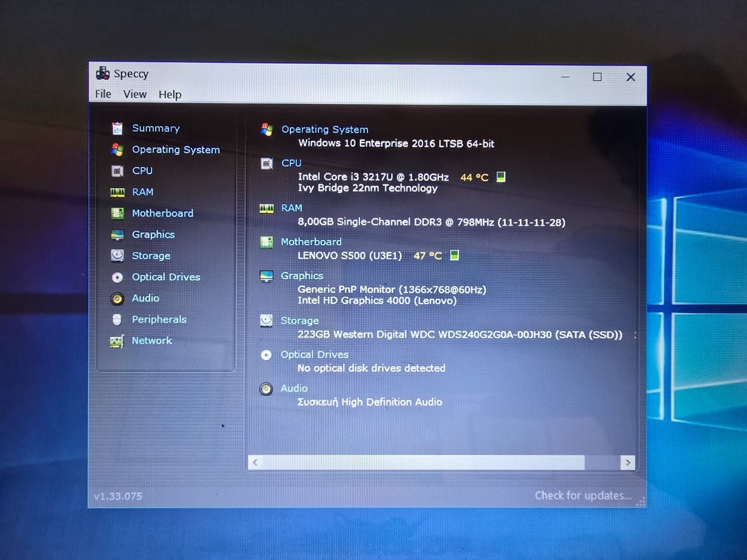Click the Network icon in sidebar

click(x=117, y=341)
